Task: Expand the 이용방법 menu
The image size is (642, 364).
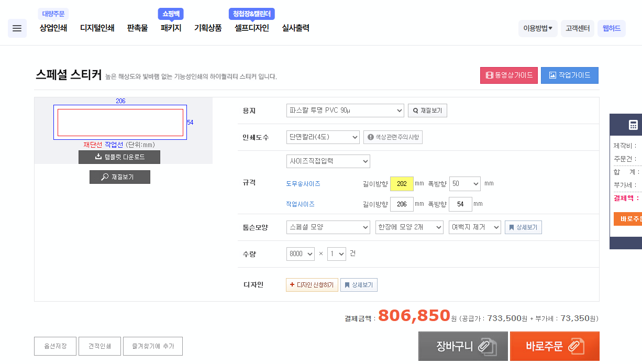Action: coord(538,28)
